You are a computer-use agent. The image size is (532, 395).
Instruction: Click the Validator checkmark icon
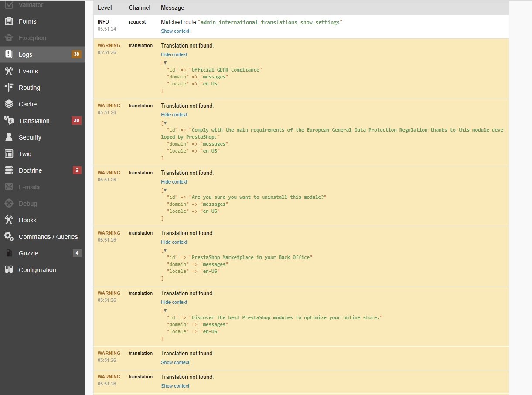coord(9,5)
